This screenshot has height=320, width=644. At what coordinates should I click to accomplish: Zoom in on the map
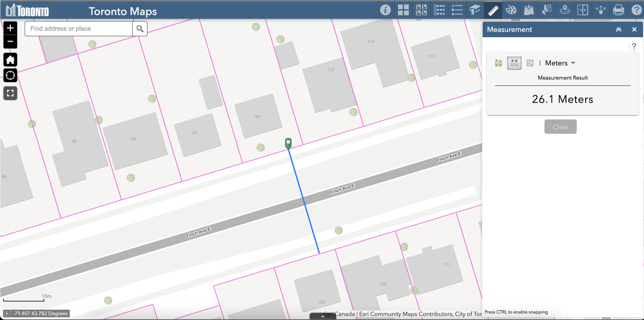[x=10, y=28]
